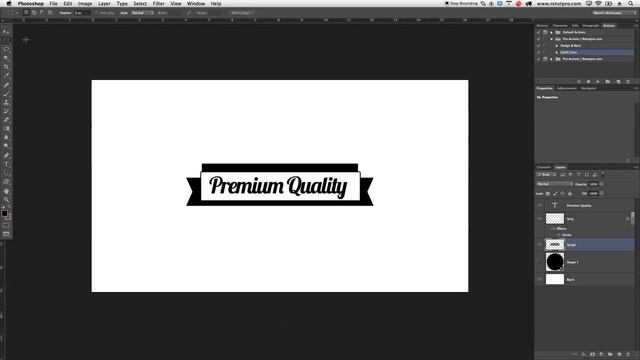Select the Hand tool
The height and width of the screenshot is (360, 640).
tap(6, 191)
